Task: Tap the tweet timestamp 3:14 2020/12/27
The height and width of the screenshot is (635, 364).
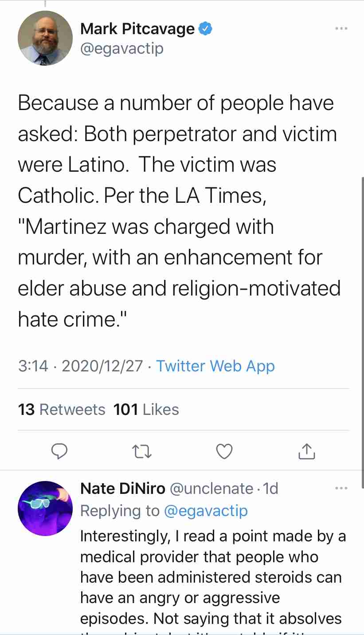Action: (80, 366)
